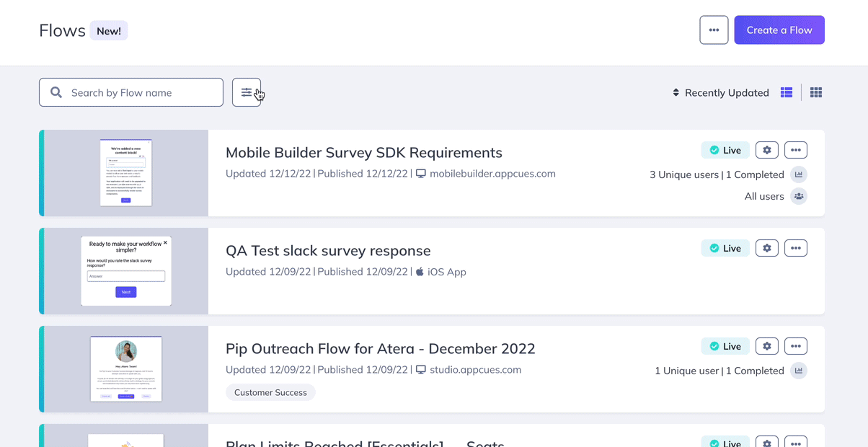The width and height of the screenshot is (868, 447).
Task: Click the Search by Flow name field
Action: coord(131,92)
